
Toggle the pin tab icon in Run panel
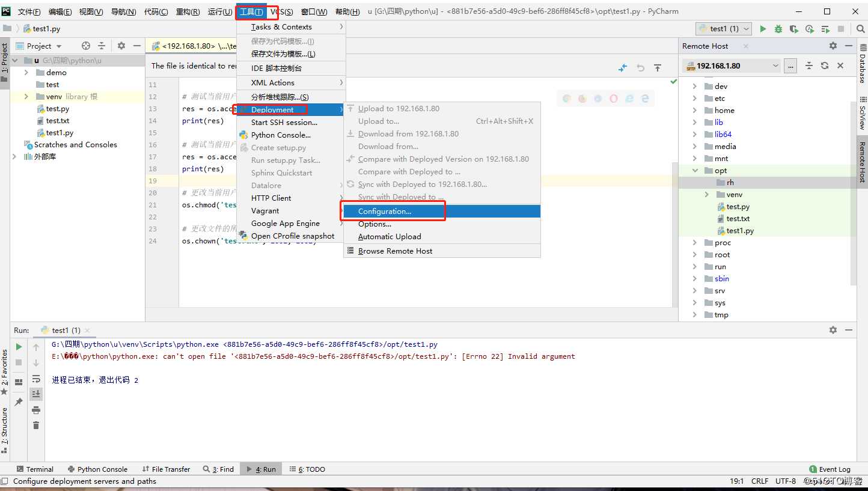(x=19, y=402)
